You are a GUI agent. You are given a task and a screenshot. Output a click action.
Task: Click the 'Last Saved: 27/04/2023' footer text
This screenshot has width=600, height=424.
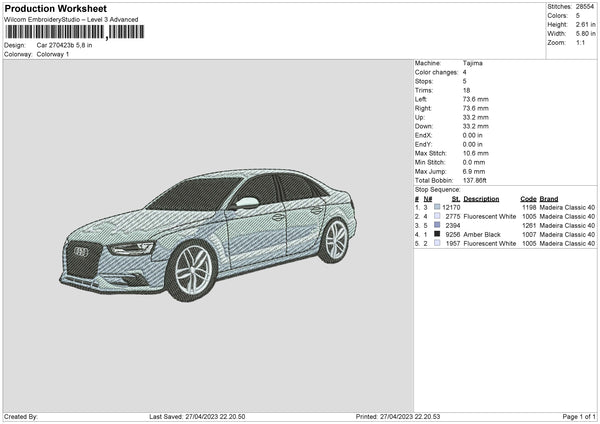[197, 416]
